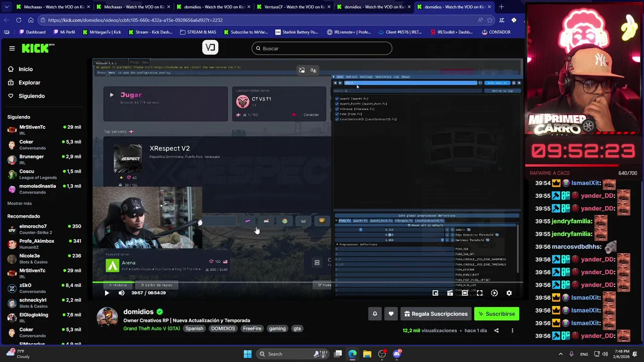Uncheck the LocalContrastCS effect

click(x=337, y=119)
